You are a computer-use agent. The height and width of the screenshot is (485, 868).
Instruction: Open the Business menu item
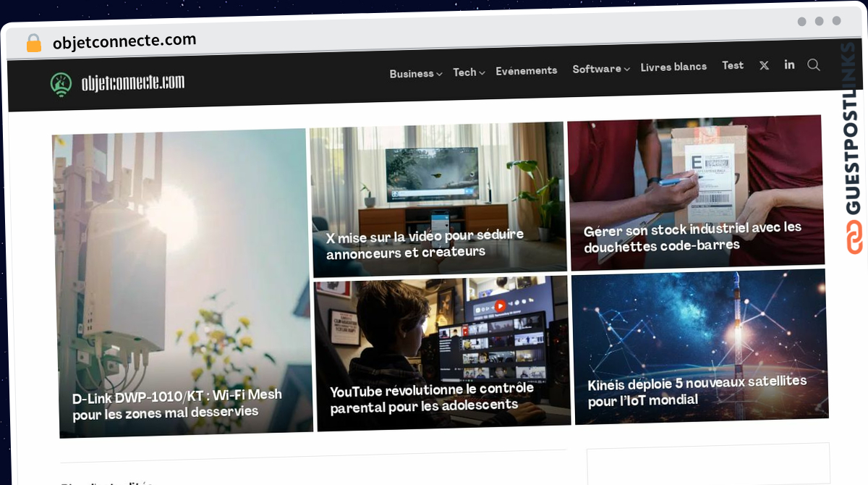(x=412, y=73)
